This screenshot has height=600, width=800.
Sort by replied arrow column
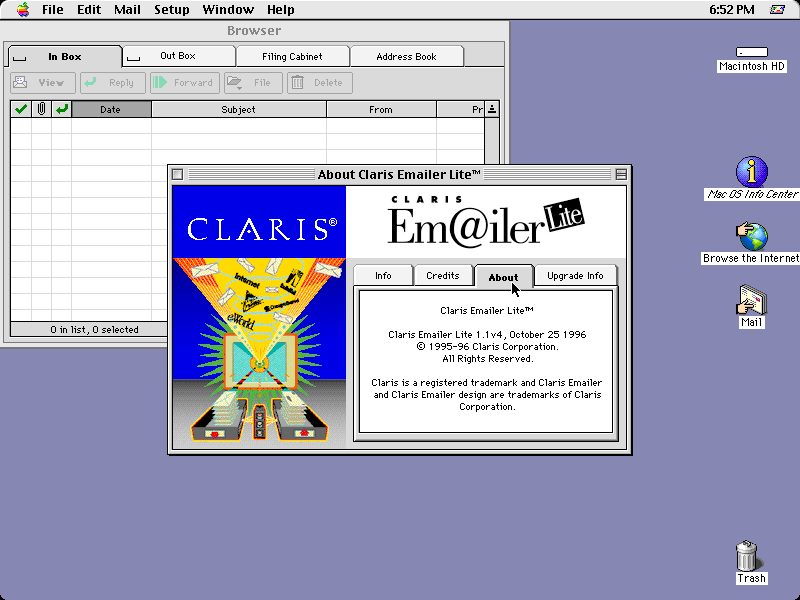coord(62,109)
